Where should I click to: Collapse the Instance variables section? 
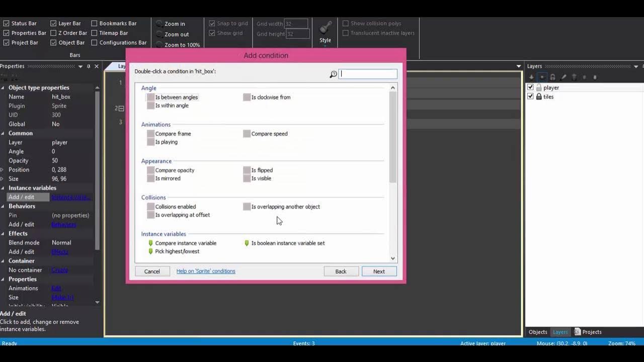pyautogui.click(x=3, y=188)
